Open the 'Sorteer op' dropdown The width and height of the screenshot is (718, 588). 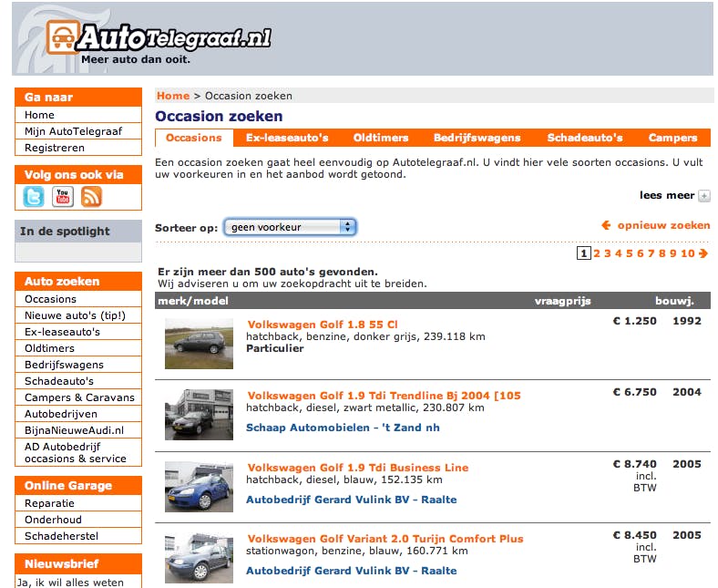coord(290,227)
